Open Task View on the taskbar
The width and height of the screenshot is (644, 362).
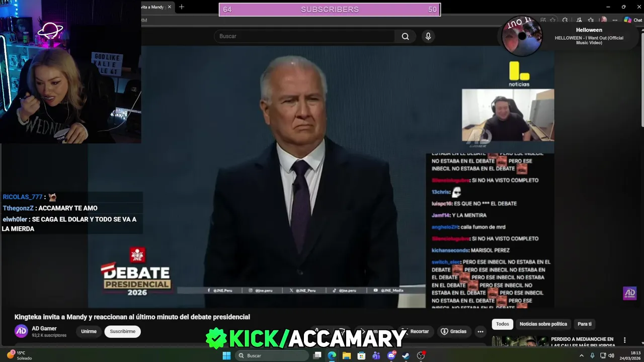coord(317,355)
